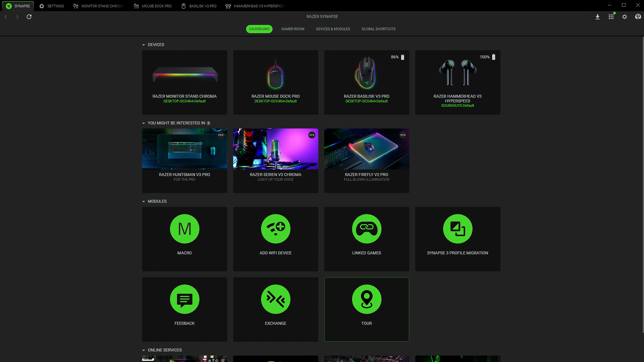
Task: Open the Exchange module icon
Action: pos(275,299)
